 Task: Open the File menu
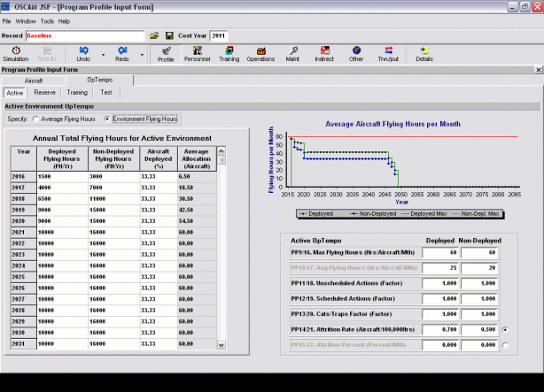click(x=6, y=21)
